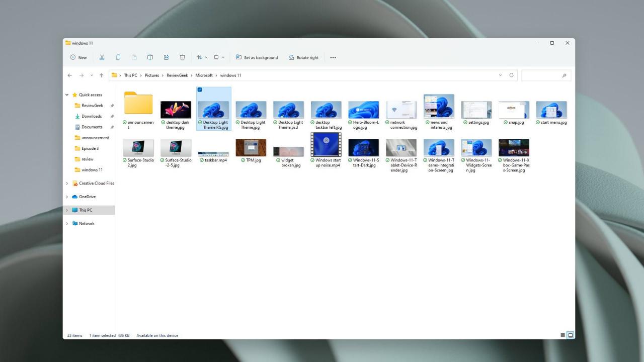Expand This PC in the navigation pane

(67, 210)
